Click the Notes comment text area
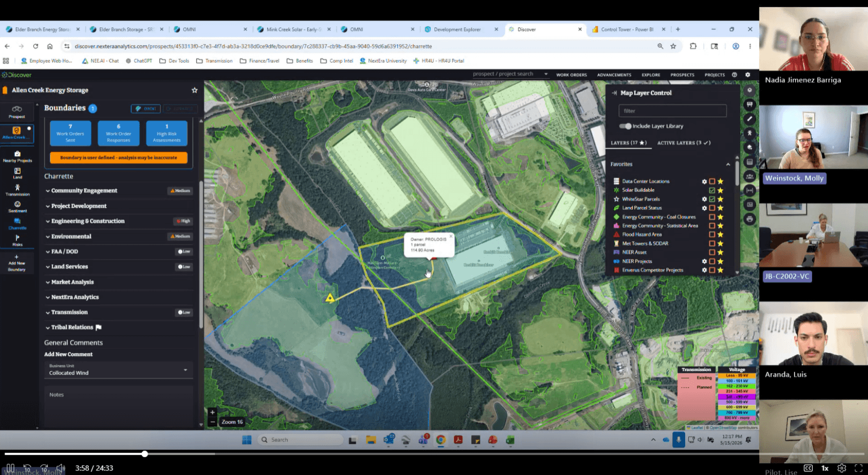 pyautogui.click(x=119, y=406)
